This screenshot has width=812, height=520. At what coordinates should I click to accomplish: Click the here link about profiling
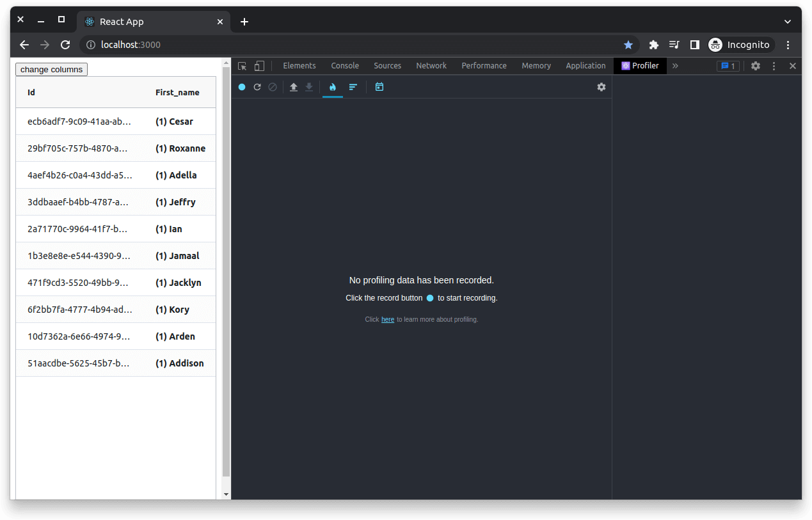387,319
